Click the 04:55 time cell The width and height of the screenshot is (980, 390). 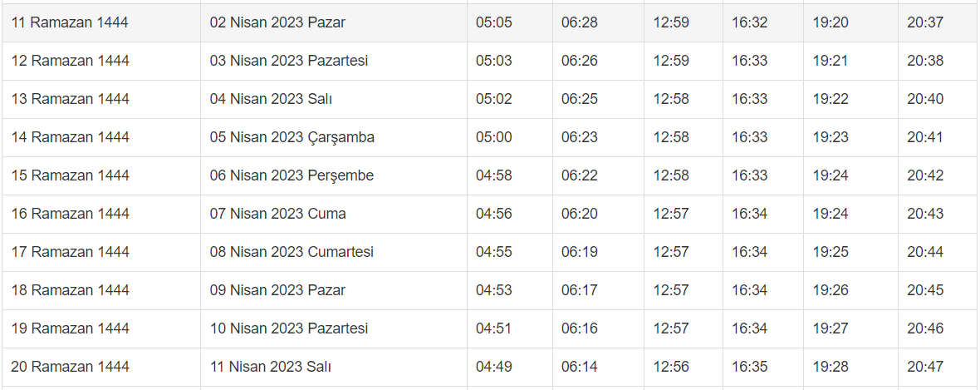pos(494,252)
